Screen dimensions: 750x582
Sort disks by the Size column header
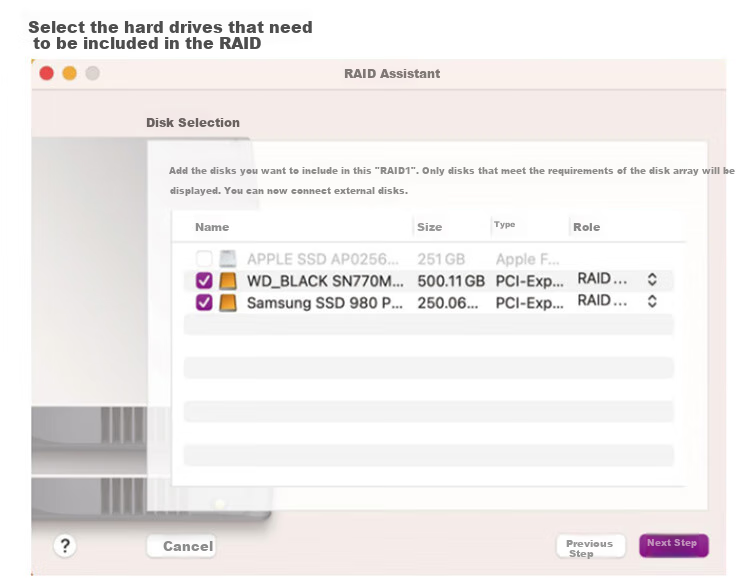click(x=430, y=227)
